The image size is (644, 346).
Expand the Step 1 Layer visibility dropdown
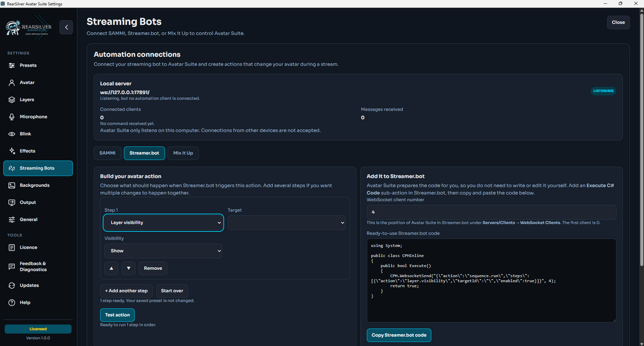[x=163, y=223]
